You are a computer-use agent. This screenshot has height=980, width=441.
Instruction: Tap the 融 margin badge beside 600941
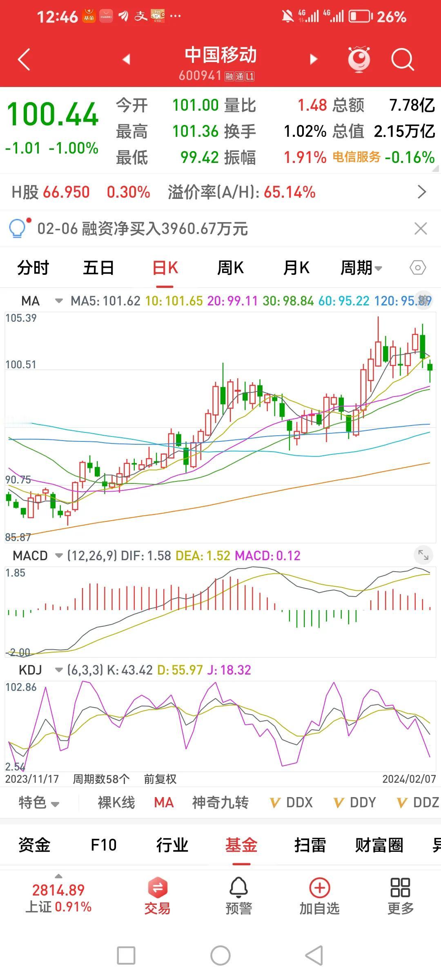[229, 76]
